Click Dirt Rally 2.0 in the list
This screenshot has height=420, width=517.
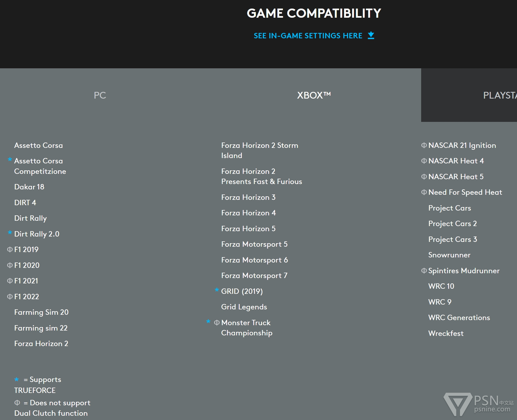37,234
